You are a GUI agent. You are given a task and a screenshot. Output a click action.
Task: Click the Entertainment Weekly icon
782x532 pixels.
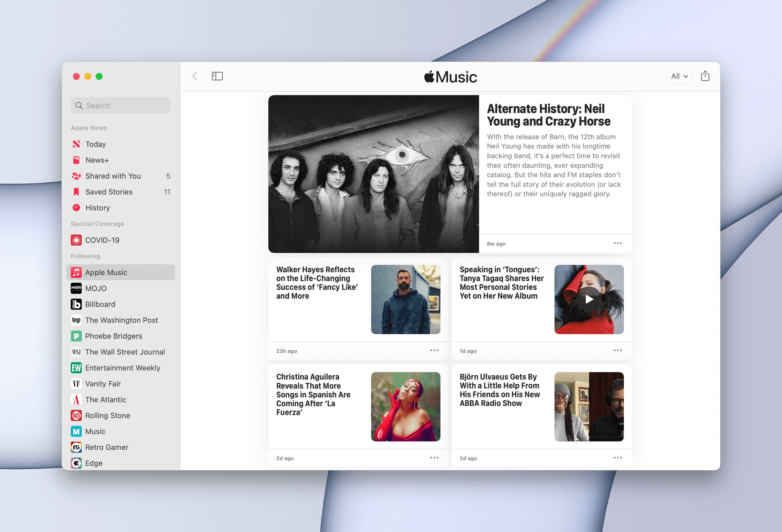pyautogui.click(x=76, y=368)
